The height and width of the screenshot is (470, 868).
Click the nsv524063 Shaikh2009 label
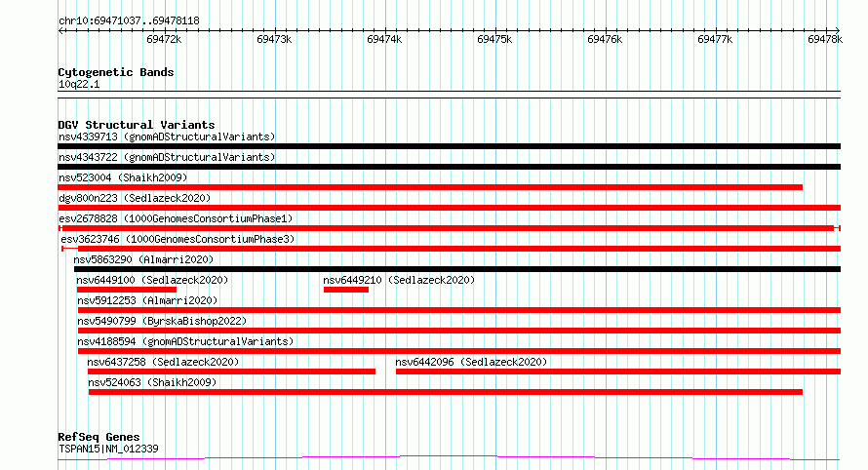pos(152,382)
